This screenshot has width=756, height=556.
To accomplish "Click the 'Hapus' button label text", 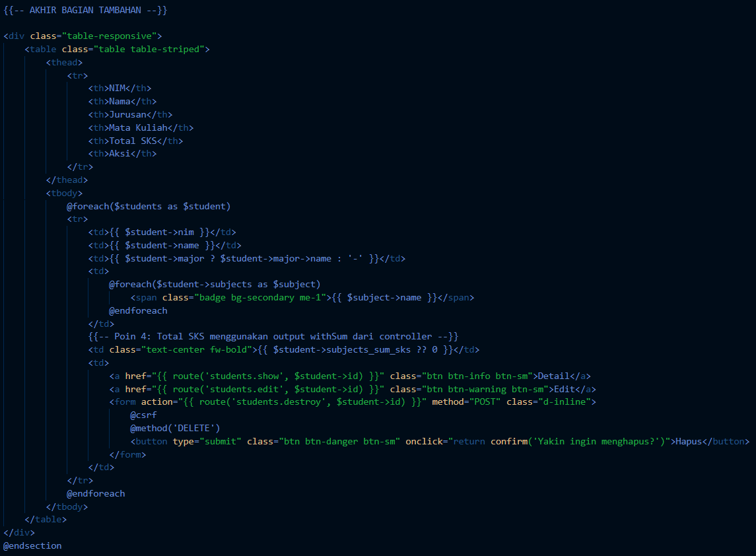I will point(689,442).
